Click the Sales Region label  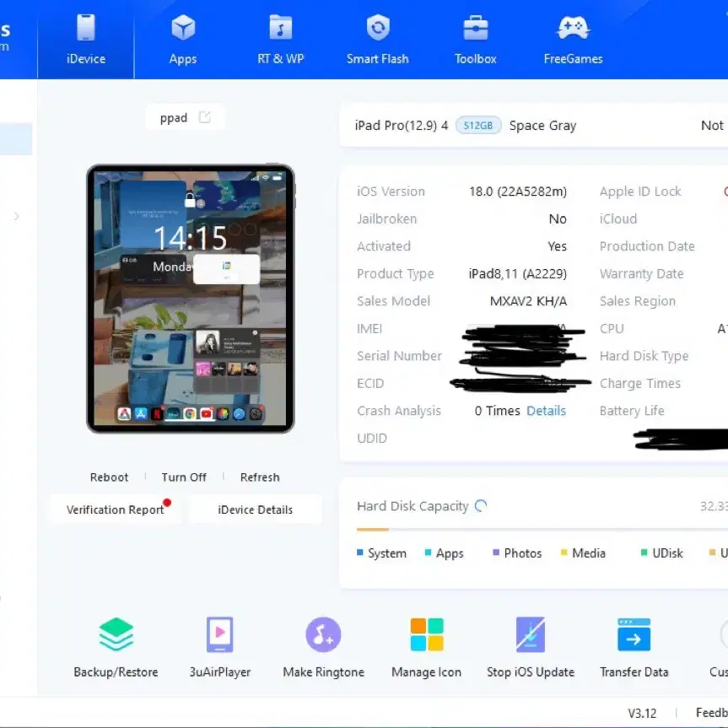pos(638,301)
